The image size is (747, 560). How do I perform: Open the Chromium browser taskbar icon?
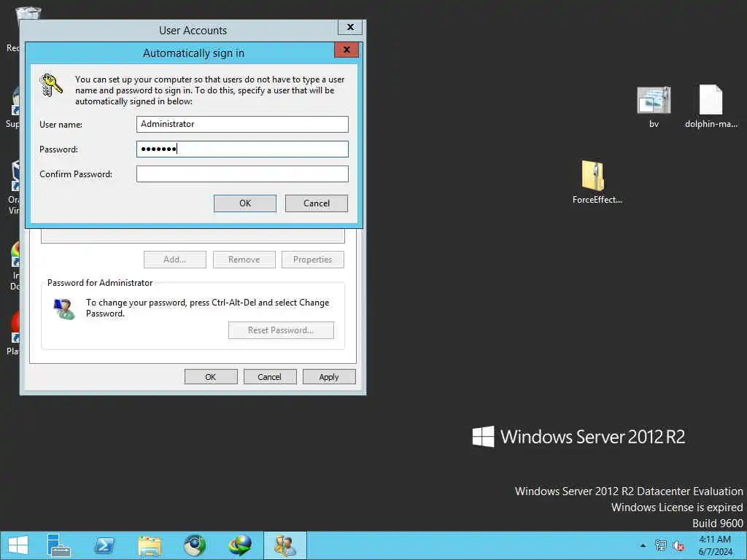[x=195, y=545]
